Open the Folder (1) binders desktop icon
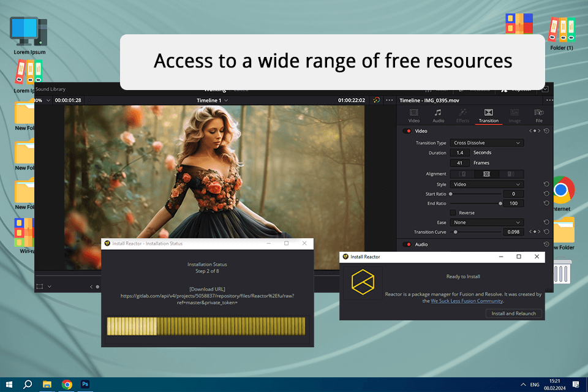Viewport: 588px width, 392px height. tap(562, 33)
